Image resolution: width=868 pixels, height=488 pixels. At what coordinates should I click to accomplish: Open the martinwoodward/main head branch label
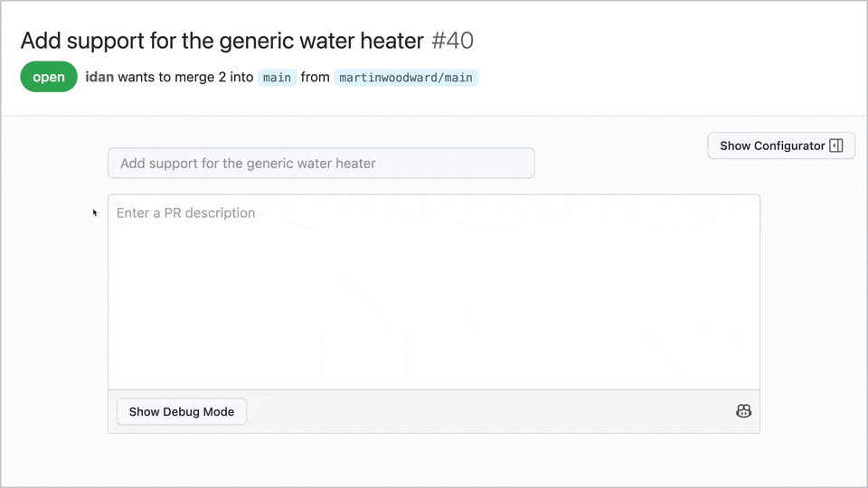[x=406, y=78]
